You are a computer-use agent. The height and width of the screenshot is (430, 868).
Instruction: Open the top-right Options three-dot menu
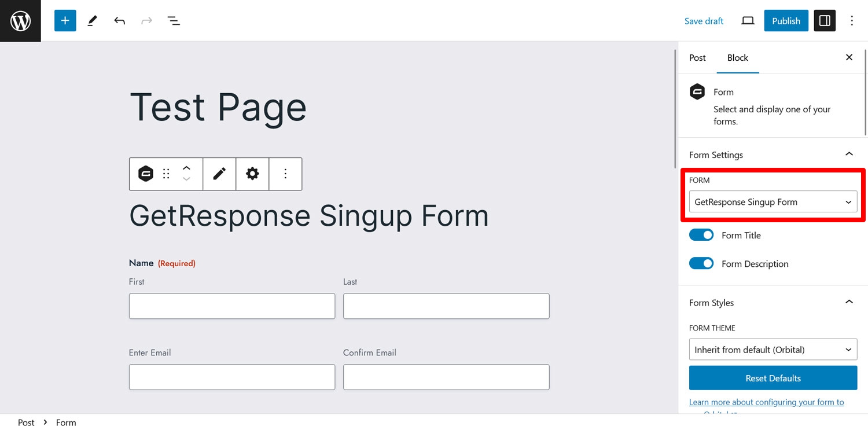coord(852,21)
